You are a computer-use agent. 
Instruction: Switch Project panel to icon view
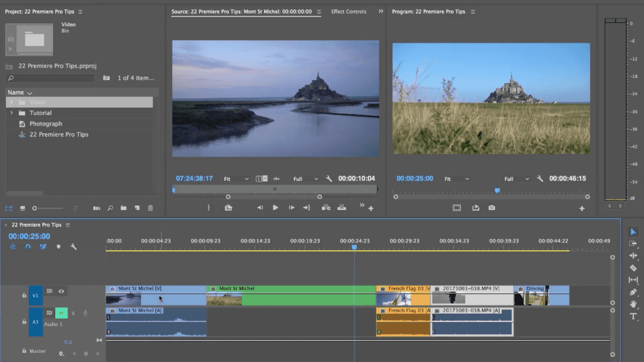(x=22, y=208)
